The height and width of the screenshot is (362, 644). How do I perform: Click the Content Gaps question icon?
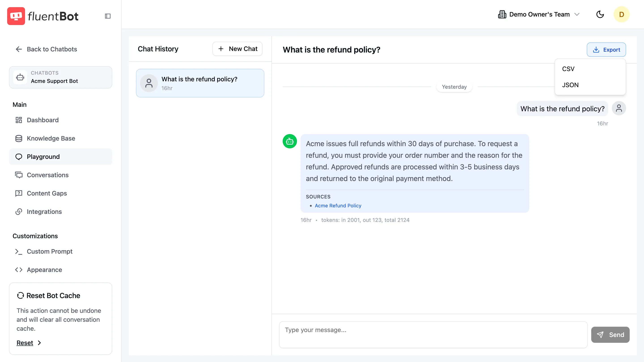click(x=19, y=193)
